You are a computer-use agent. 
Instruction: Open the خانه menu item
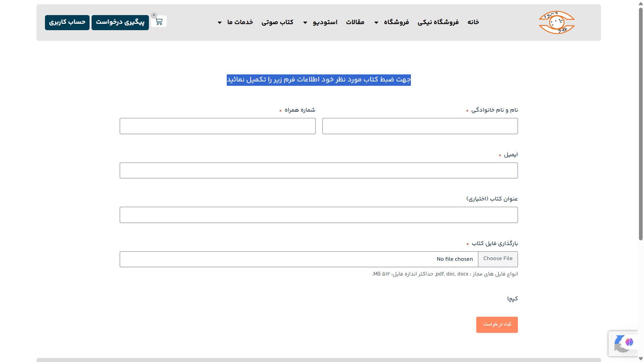(x=473, y=22)
